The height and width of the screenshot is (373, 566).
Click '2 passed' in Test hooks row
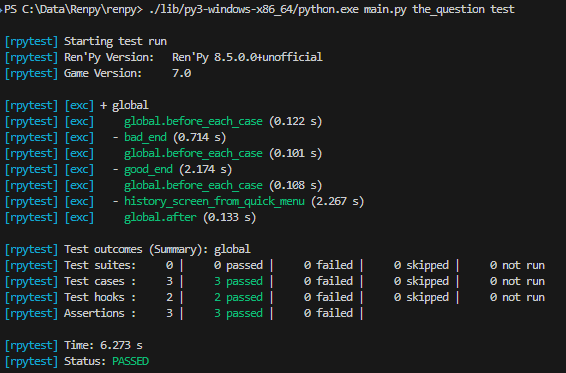click(238, 297)
